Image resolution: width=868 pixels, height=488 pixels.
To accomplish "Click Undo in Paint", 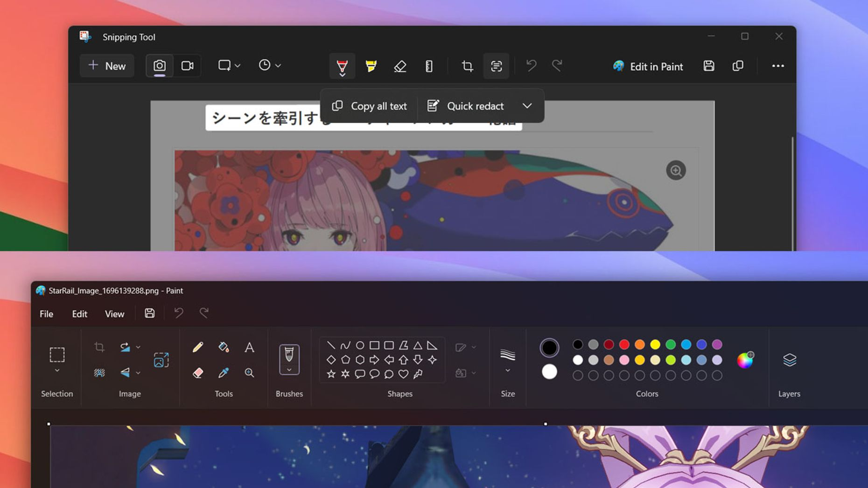I will pos(179,313).
